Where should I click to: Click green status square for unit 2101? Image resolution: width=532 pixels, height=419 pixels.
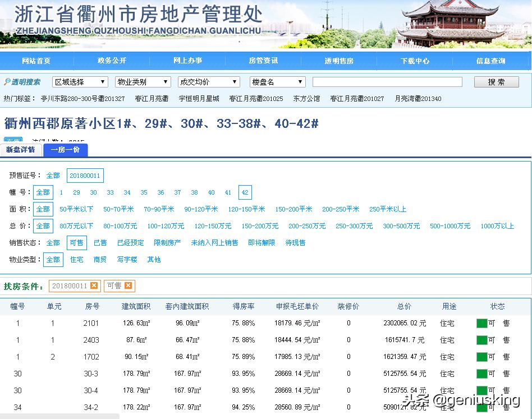pos(481,323)
